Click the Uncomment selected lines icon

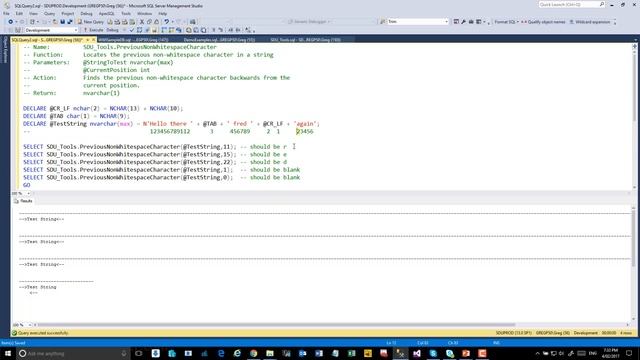click(220, 30)
